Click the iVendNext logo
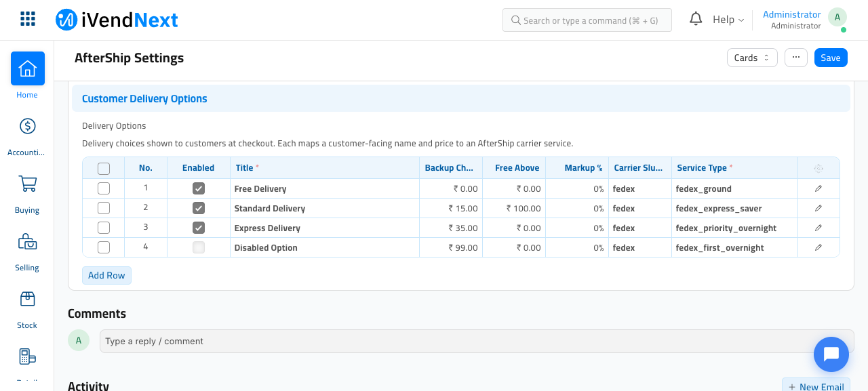The image size is (868, 391). pos(117,20)
